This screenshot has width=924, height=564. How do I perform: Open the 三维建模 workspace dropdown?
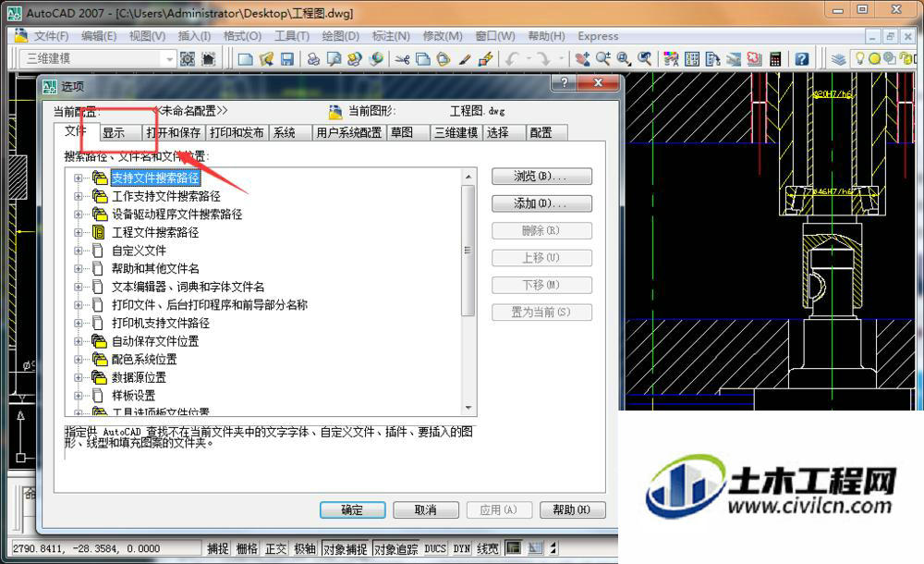pyautogui.click(x=169, y=59)
